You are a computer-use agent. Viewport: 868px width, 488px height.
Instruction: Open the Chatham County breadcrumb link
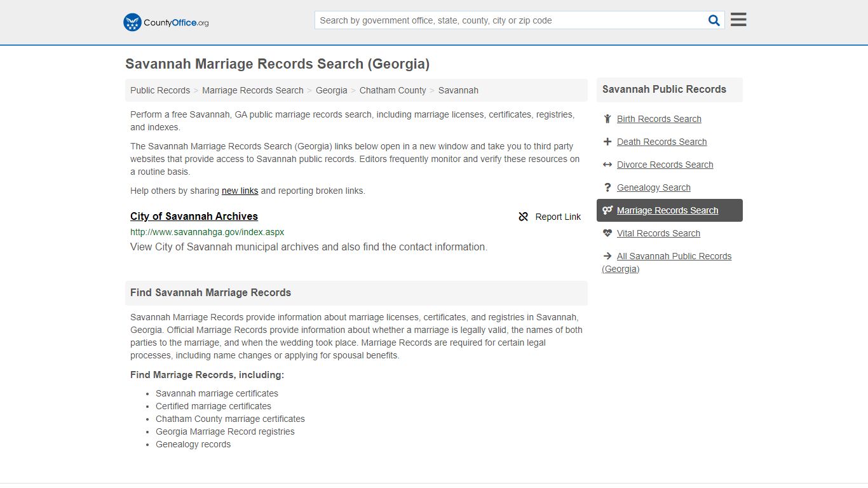click(393, 90)
